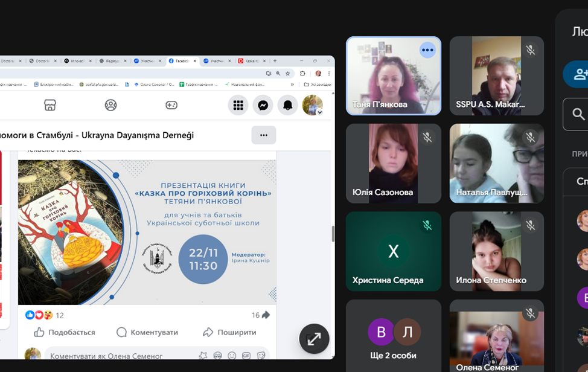This screenshot has height=372, width=588.
Task: Open new browser tab with plus button
Action: (275, 61)
